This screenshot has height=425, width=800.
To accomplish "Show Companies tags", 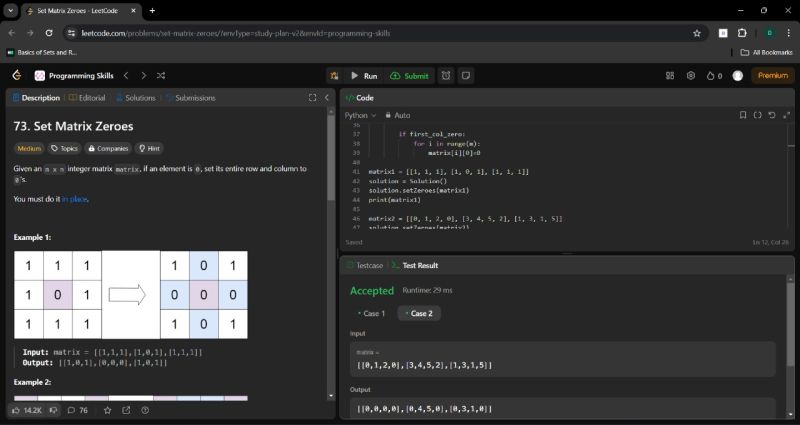I will [108, 148].
